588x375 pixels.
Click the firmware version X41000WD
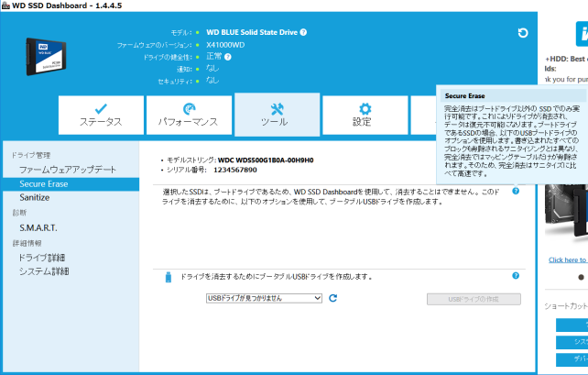click(225, 45)
